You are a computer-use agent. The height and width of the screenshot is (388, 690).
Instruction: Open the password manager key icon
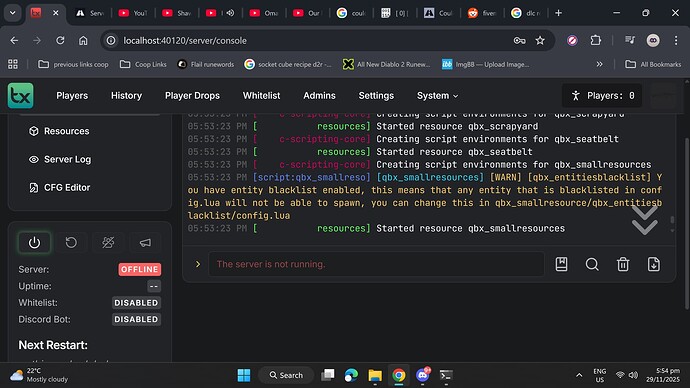click(519, 40)
